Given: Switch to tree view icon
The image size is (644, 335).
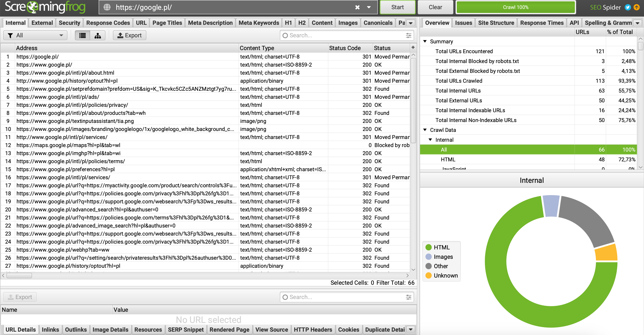Looking at the screenshot, I should point(98,36).
